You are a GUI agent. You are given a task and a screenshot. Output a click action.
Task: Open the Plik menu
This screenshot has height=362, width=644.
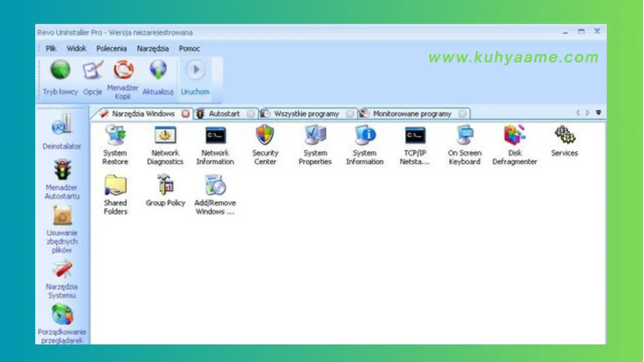click(51, 49)
